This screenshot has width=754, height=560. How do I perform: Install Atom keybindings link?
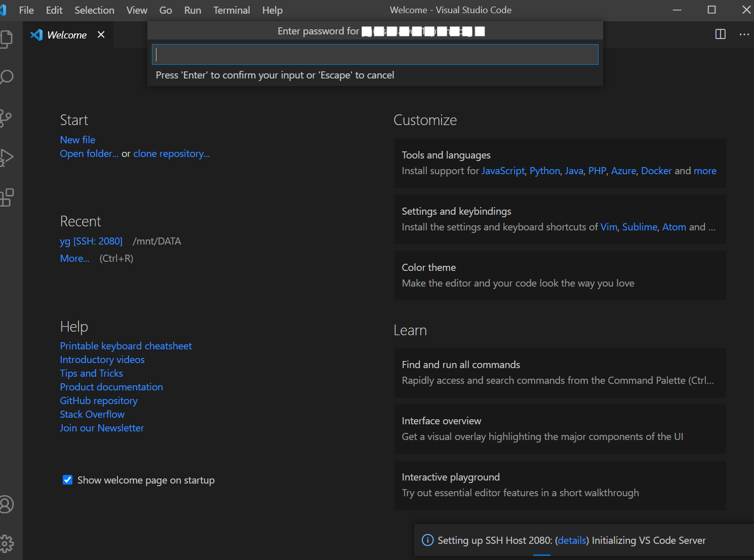click(674, 227)
